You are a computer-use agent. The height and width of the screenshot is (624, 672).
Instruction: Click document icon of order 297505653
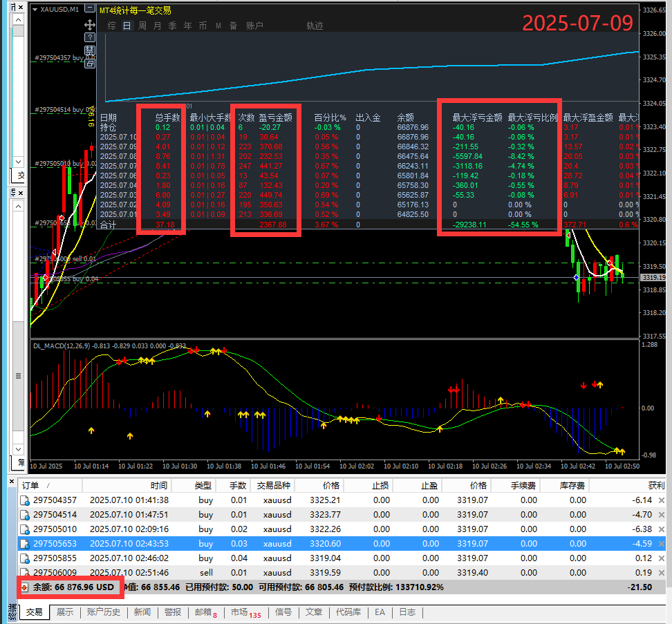coord(25,544)
